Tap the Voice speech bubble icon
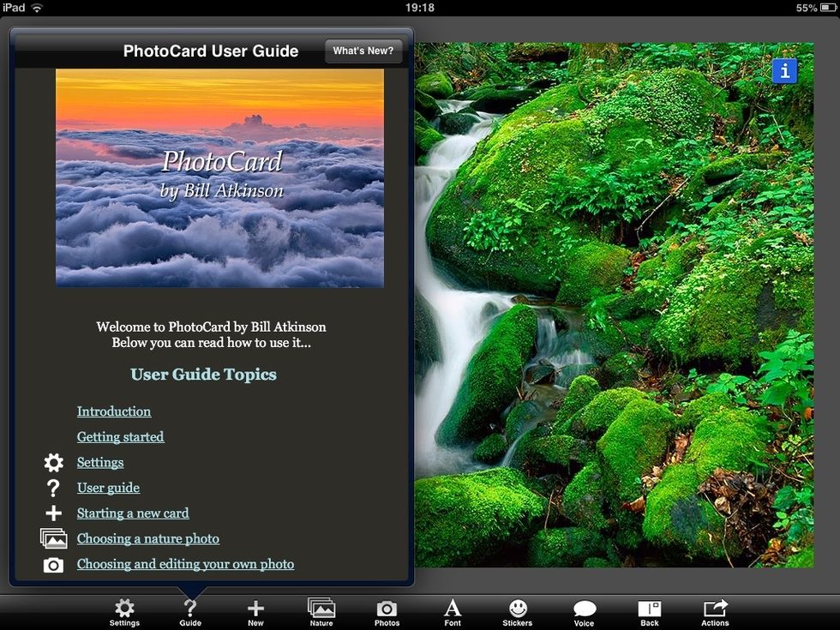Image resolution: width=840 pixels, height=630 pixels. click(x=584, y=612)
